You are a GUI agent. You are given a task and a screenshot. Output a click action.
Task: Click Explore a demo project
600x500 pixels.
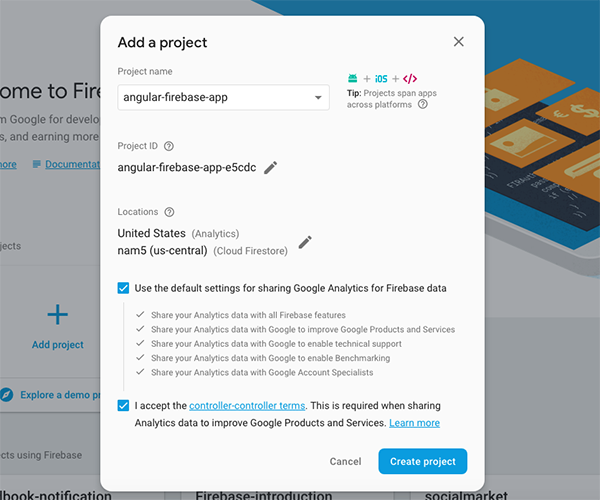click(62, 394)
